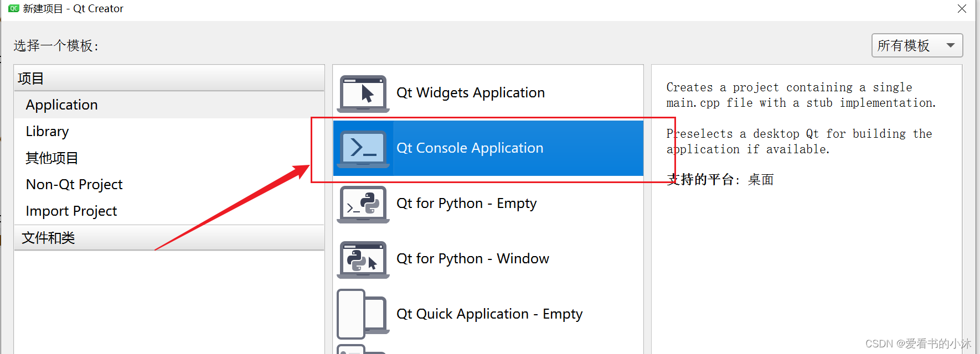The width and height of the screenshot is (980, 354).
Task: Select the 其他项目 category
Action: (169, 158)
